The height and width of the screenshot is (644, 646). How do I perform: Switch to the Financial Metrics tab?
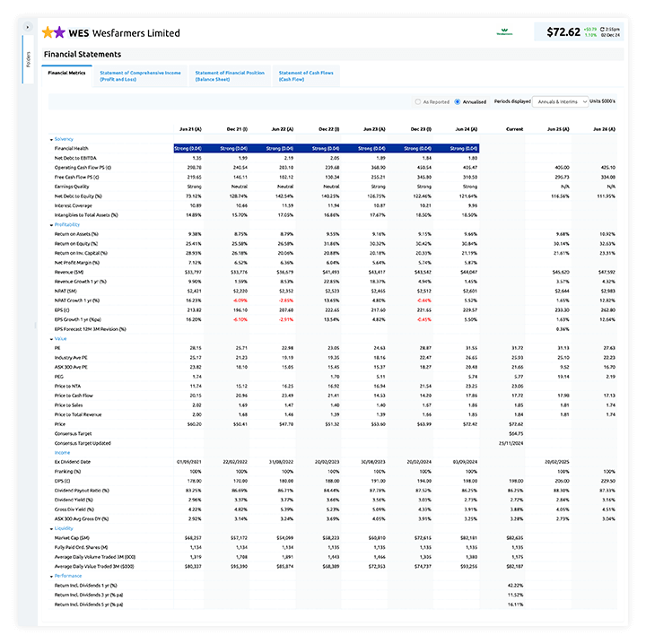coord(67,73)
